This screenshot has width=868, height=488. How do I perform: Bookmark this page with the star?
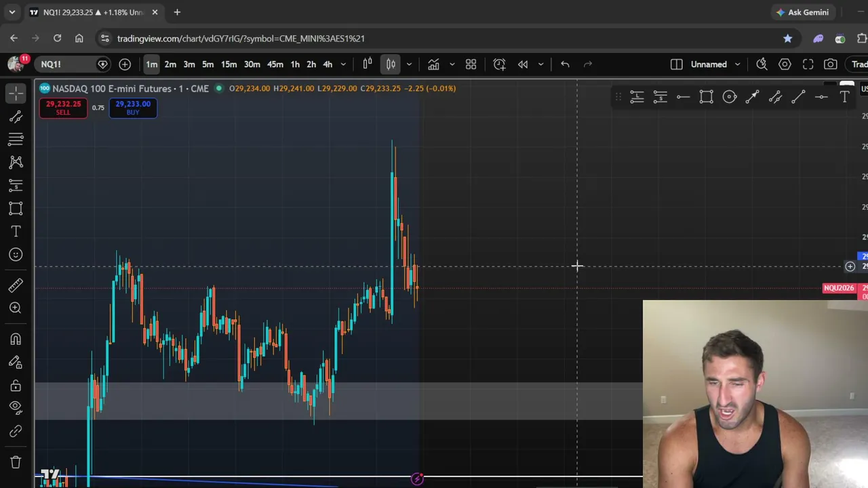(787, 39)
